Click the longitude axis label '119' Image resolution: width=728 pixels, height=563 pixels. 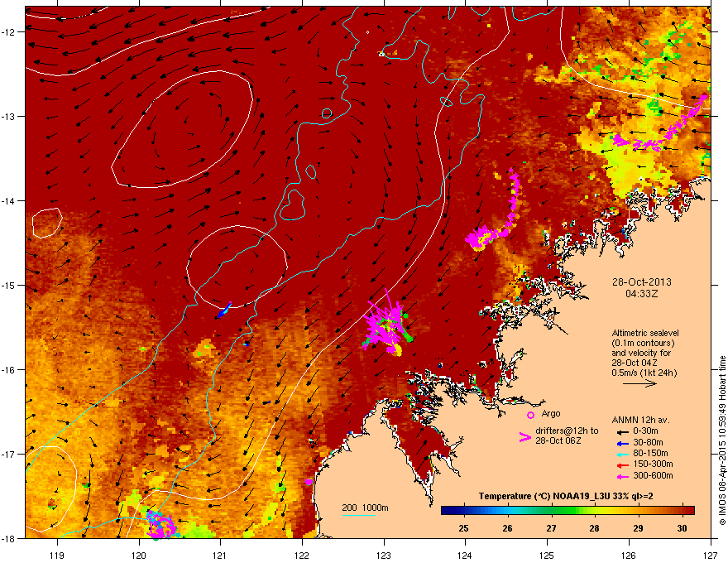click(x=57, y=555)
